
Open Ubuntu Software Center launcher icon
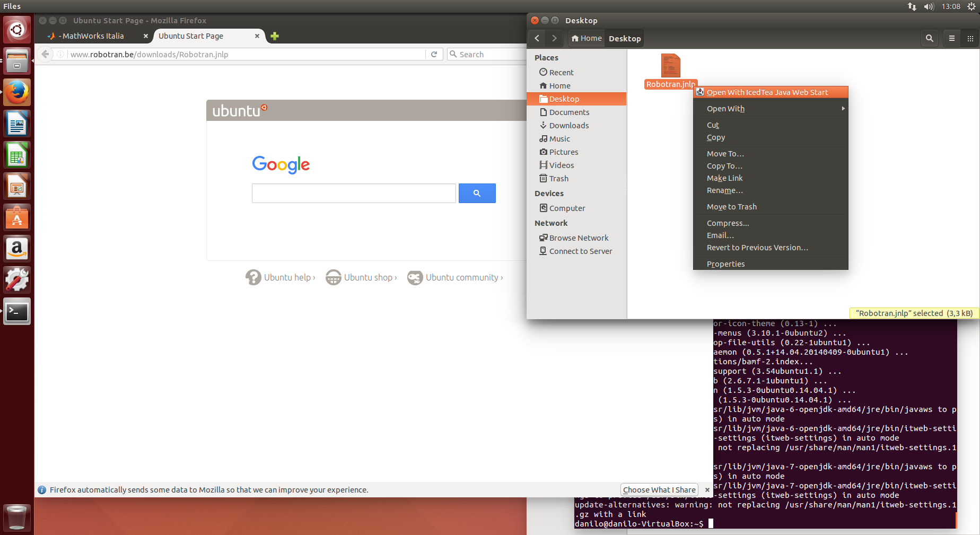(17, 217)
